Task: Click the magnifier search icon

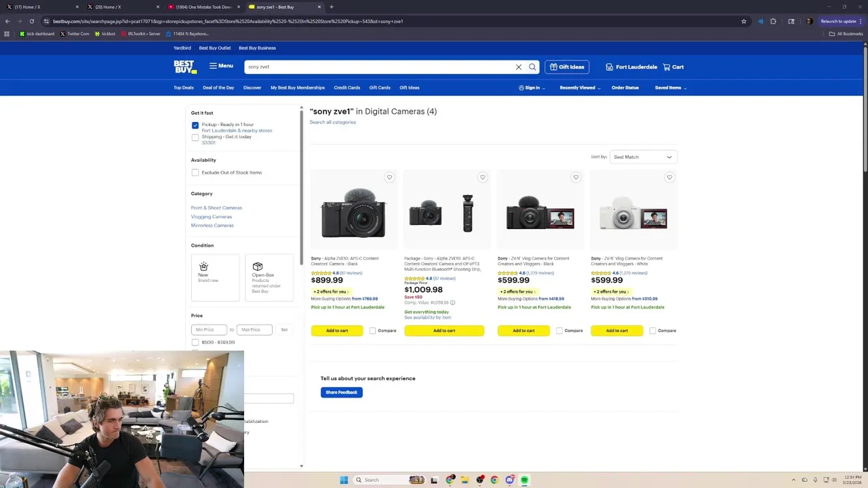Action: click(x=532, y=67)
